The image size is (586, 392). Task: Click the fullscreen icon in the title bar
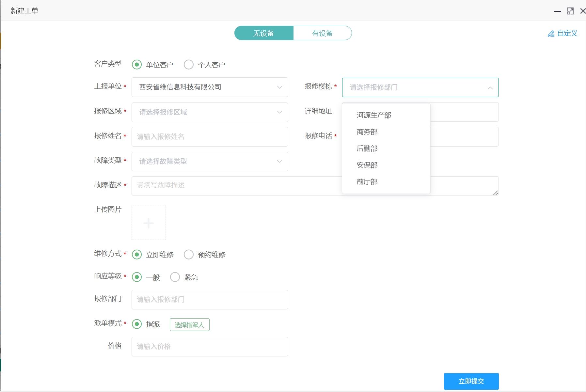pyautogui.click(x=571, y=11)
